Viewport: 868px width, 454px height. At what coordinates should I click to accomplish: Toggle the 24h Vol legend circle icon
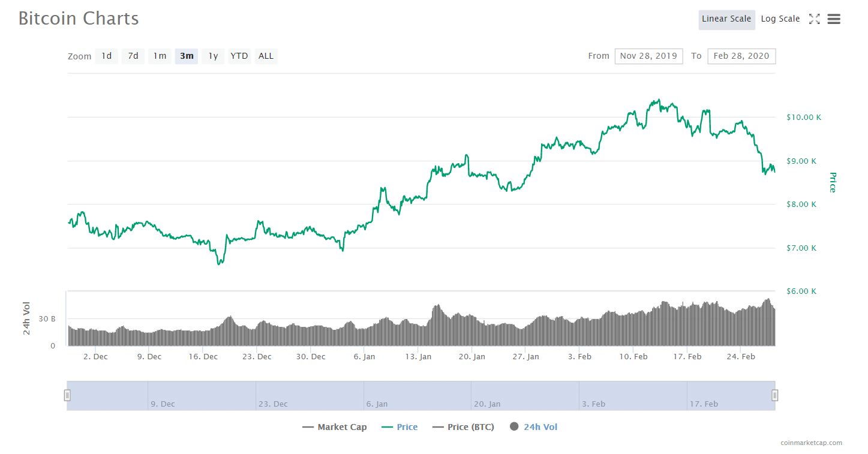[x=514, y=427]
